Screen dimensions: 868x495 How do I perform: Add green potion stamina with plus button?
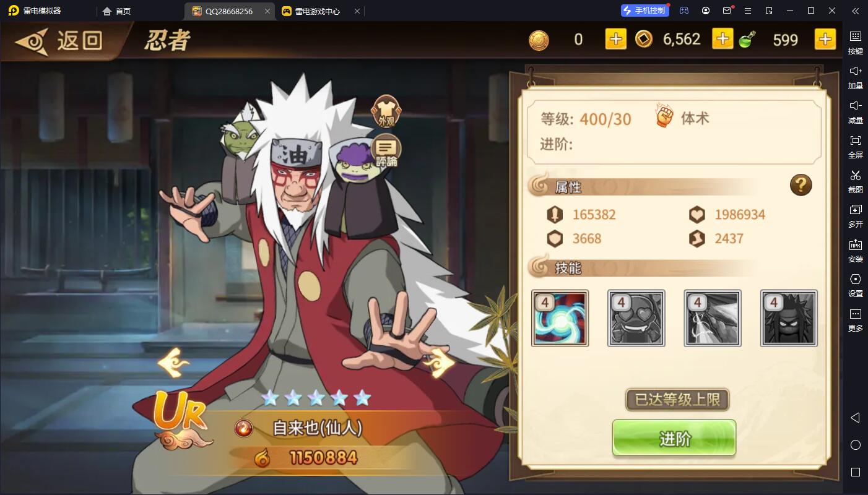click(825, 39)
